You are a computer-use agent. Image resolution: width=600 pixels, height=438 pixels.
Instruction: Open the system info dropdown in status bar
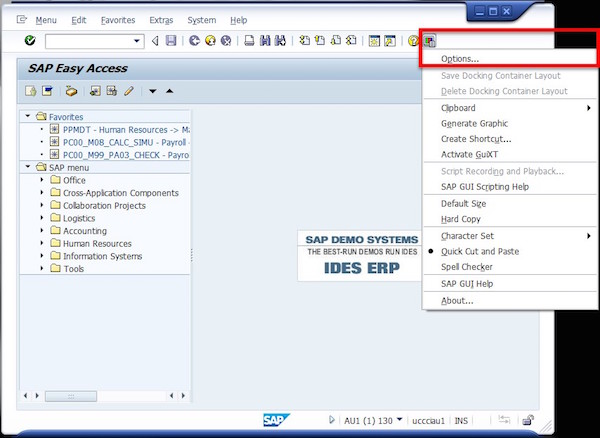pyautogui.click(x=400, y=420)
